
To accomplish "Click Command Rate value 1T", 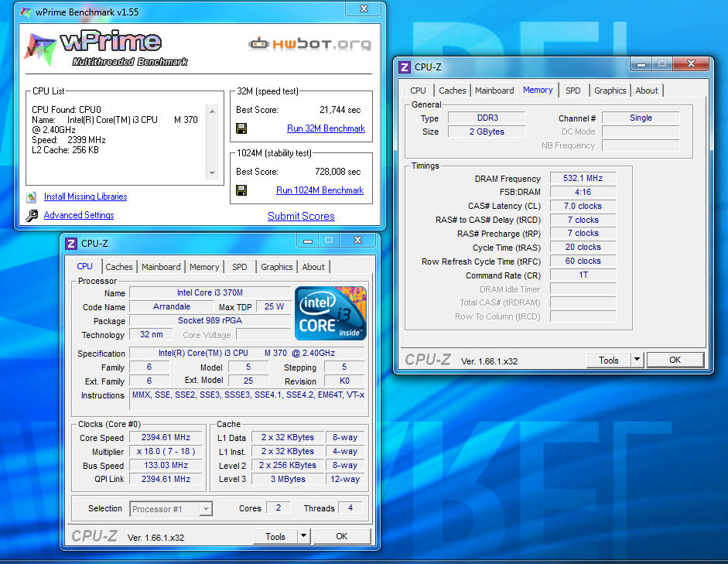I will tap(583, 275).
